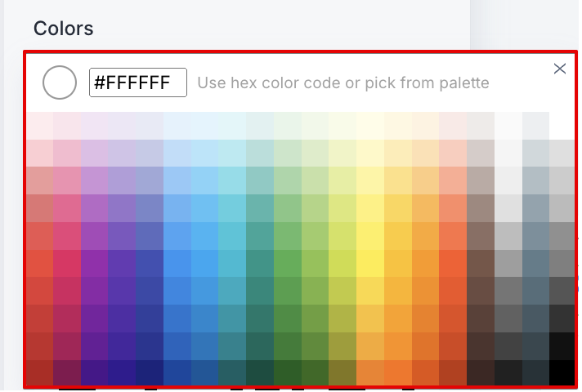The image size is (582, 392).
Task: Choose the dark navy blue swatch at bottom
Action: [149, 372]
